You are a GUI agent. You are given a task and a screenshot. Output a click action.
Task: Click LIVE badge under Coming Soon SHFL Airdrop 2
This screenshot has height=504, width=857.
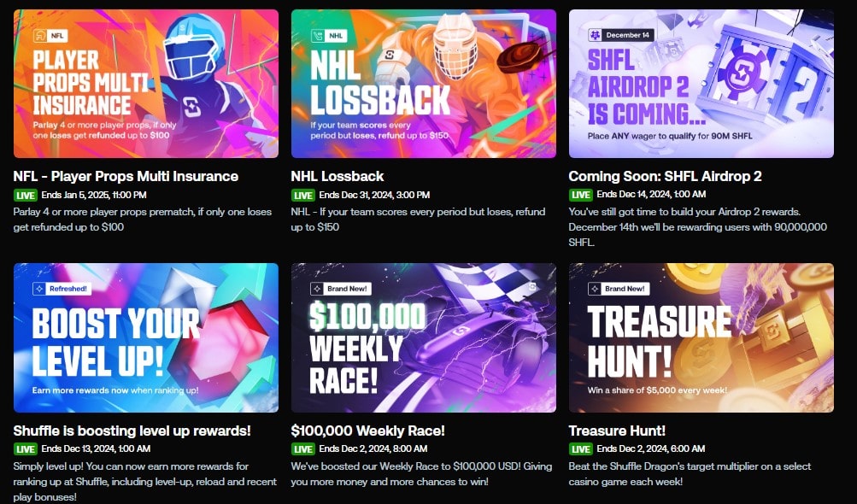click(x=580, y=195)
